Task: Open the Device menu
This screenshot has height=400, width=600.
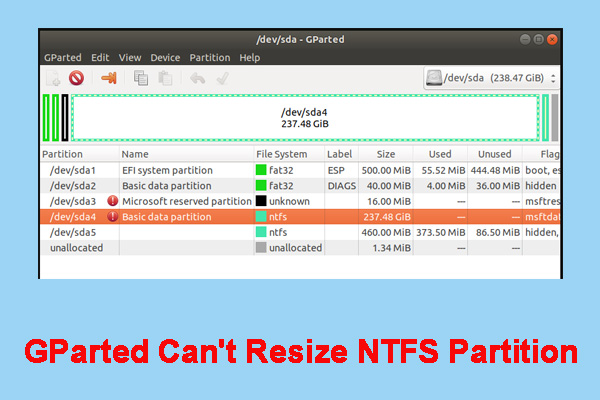Action: (165, 58)
